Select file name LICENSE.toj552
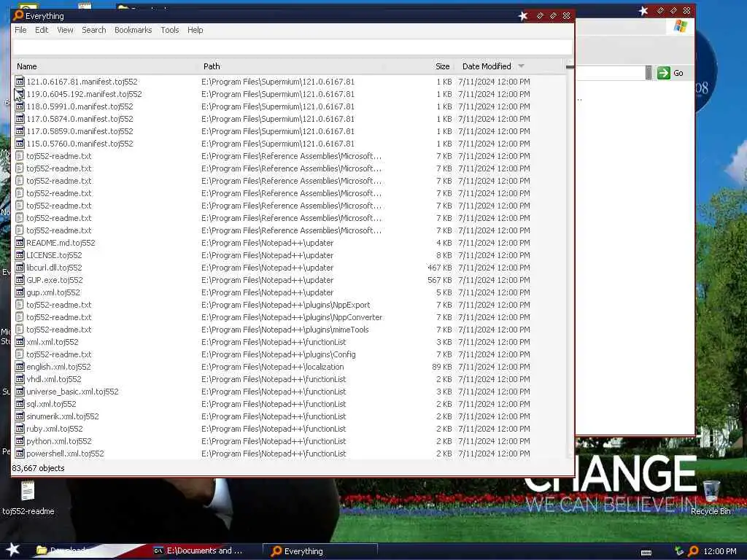747x560 pixels. (x=54, y=255)
